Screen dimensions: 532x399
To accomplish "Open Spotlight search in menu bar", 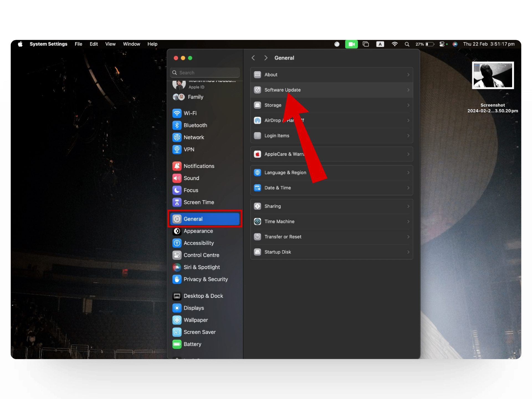I will (x=407, y=44).
